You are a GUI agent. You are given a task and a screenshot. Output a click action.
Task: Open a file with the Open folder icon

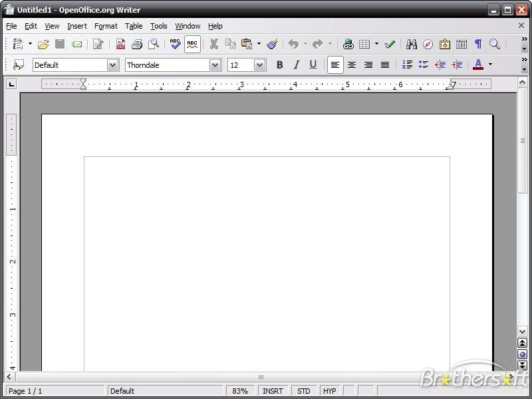coord(43,44)
